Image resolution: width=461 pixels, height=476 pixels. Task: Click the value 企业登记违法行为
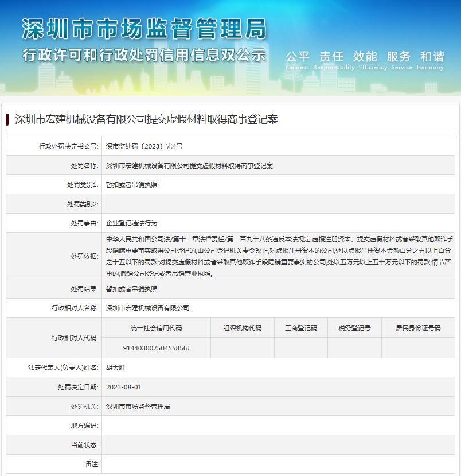131,224
